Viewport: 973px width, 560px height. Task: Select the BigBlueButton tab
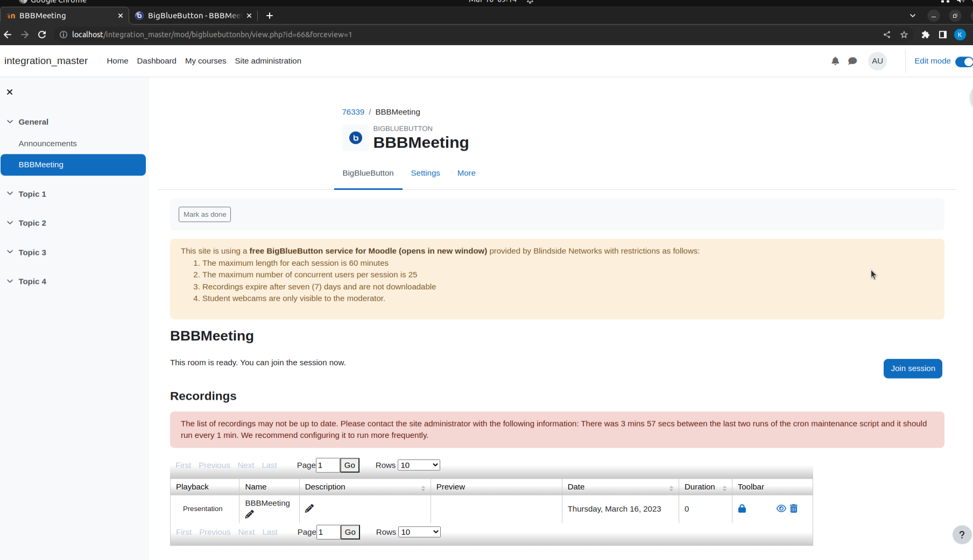pyautogui.click(x=368, y=173)
